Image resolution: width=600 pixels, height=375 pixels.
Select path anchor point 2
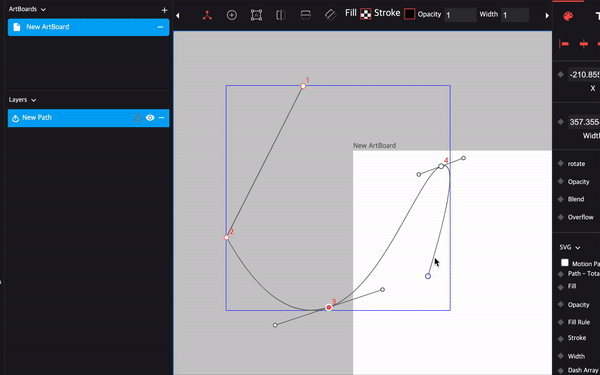click(227, 237)
